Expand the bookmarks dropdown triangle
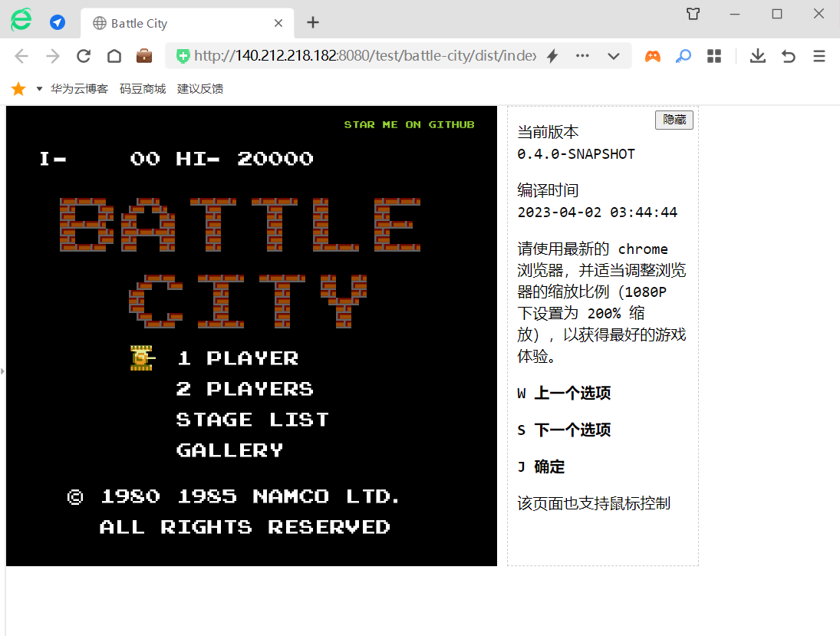The image size is (840, 636). click(x=39, y=89)
